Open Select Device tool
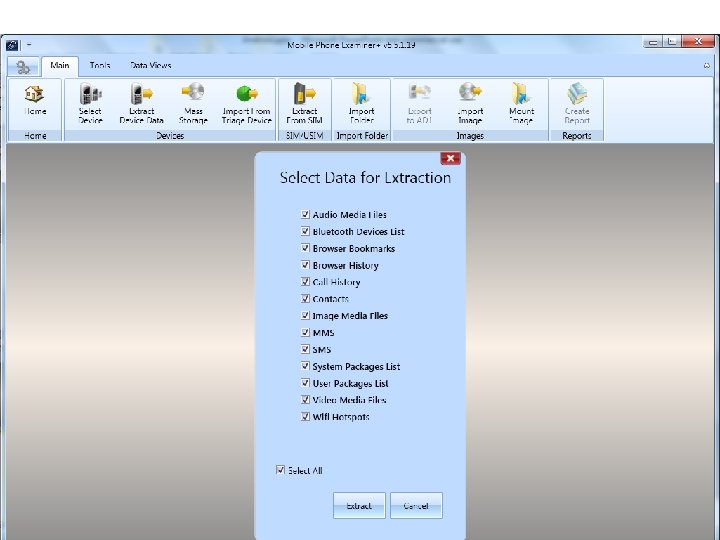The image size is (720, 540). (x=90, y=103)
